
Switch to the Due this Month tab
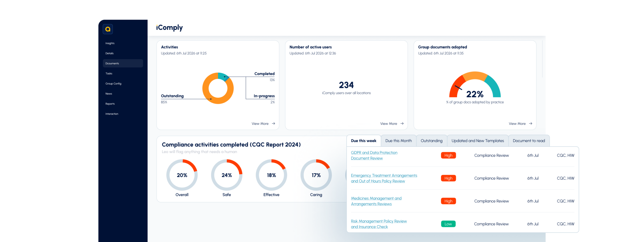click(398, 141)
